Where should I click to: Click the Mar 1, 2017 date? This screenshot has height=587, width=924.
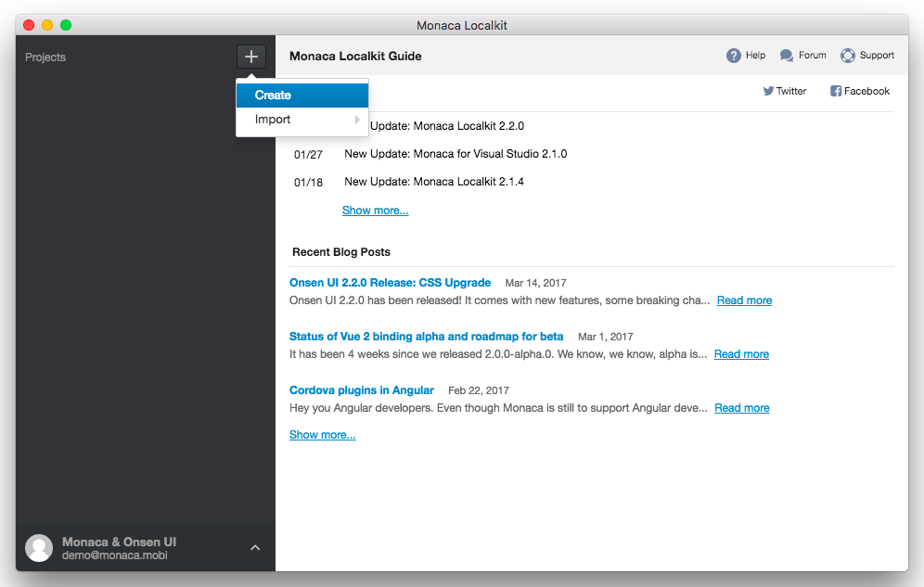point(605,337)
